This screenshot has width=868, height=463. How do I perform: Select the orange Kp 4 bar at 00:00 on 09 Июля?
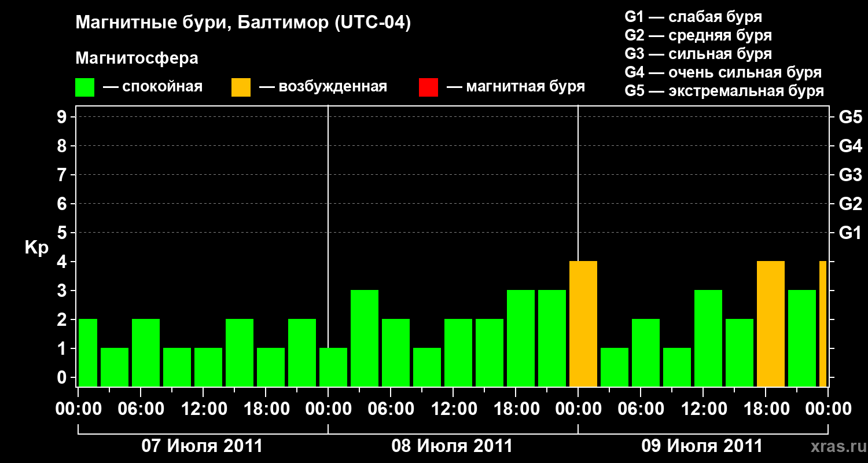point(583,324)
